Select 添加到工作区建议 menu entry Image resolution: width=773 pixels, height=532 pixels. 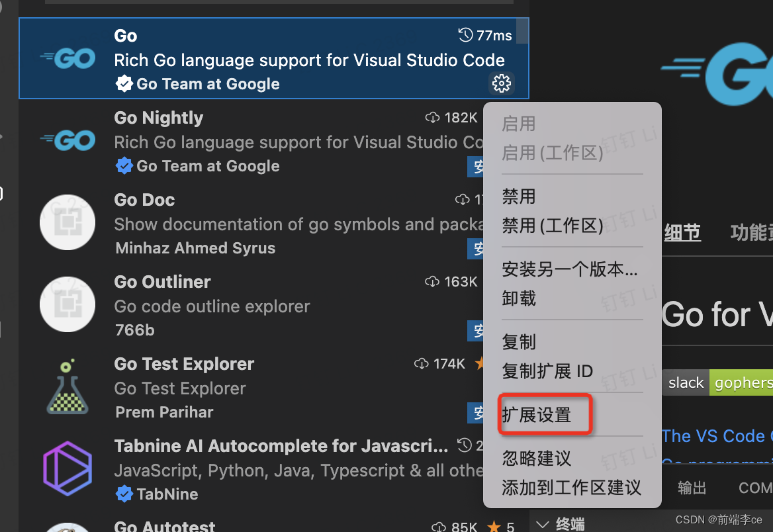571,488
